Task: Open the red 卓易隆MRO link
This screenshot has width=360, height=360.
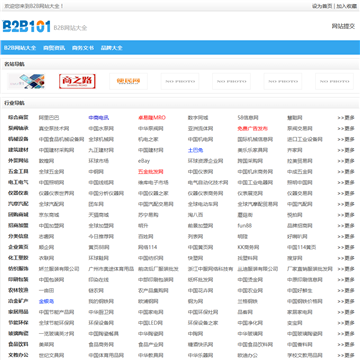Action: (x=152, y=118)
